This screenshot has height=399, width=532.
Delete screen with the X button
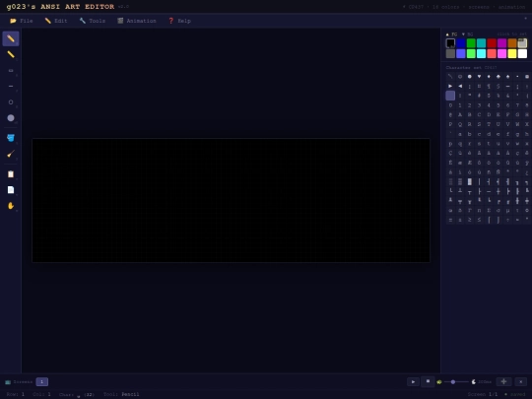521,381
